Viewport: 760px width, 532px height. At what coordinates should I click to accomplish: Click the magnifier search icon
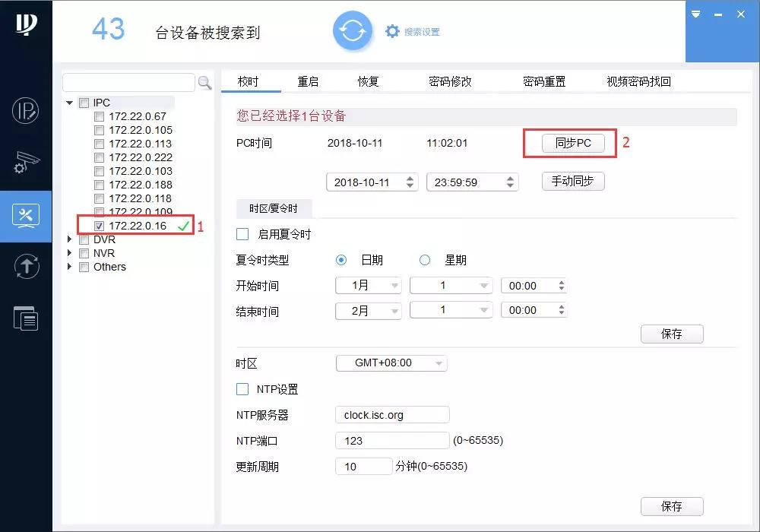pyautogui.click(x=204, y=83)
